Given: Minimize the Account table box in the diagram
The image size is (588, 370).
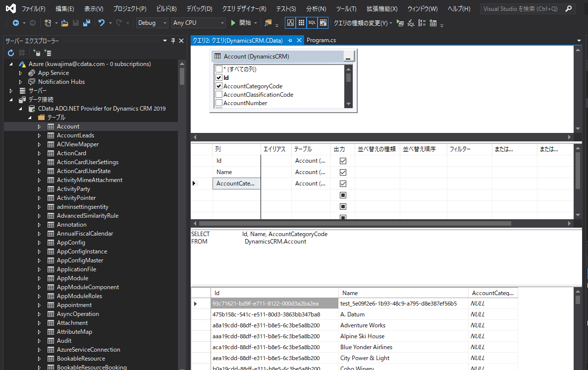Looking at the screenshot, I should pyautogui.click(x=348, y=57).
